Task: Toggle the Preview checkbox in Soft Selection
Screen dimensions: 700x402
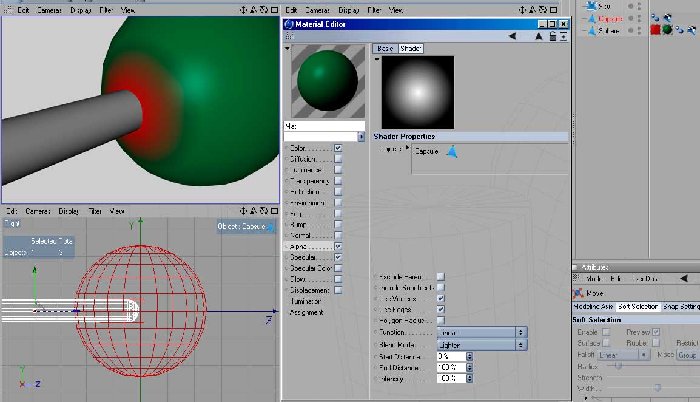Action: pyautogui.click(x=656, y=332)
